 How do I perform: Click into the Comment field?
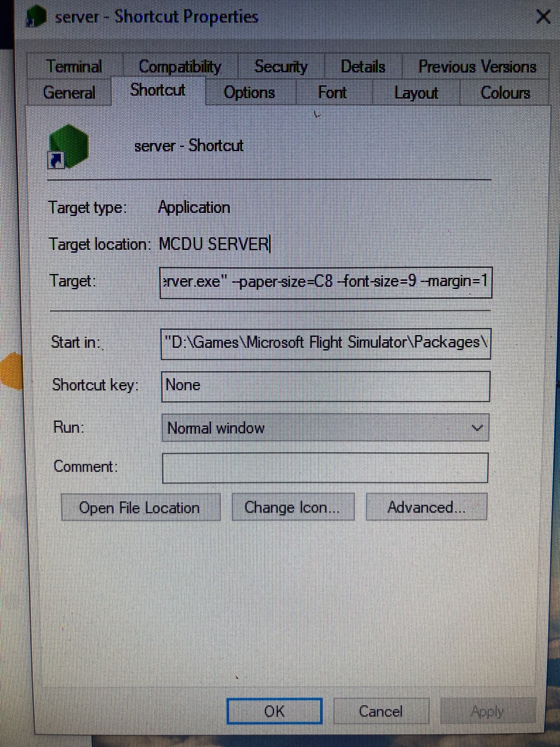click(x=325, y=468)
